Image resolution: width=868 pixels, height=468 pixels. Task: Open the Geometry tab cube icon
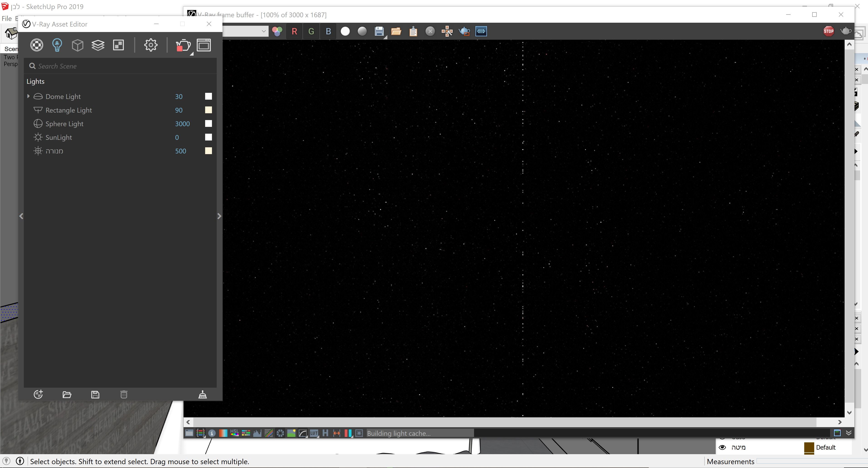pyautogui.click(x=78, y=45)
